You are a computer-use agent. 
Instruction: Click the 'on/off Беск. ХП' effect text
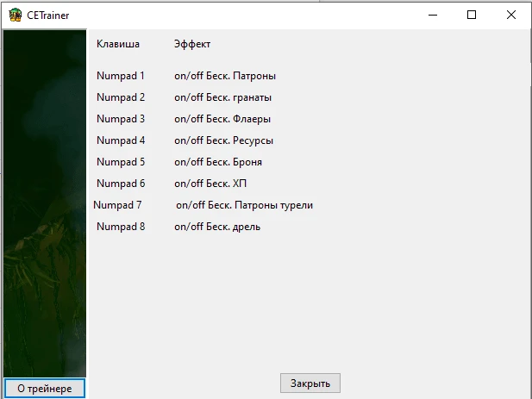coord(210,184)
